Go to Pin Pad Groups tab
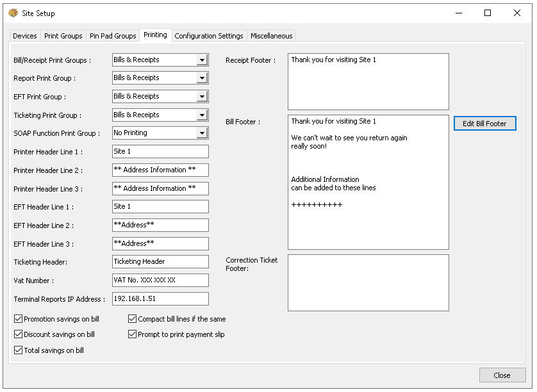The height and width of the screenshot is (392, 537). pos(113,36)
